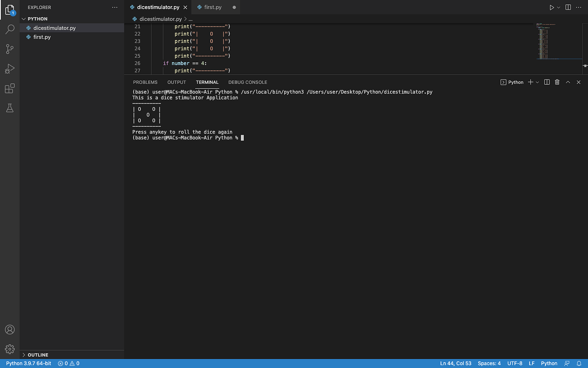Kill the terminal using the trash icon

(557, 82)
